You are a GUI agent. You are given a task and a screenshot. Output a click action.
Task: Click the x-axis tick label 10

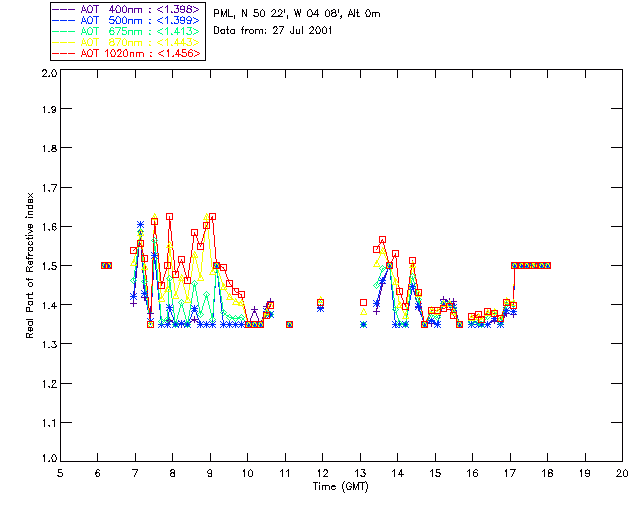pos(247,473)
